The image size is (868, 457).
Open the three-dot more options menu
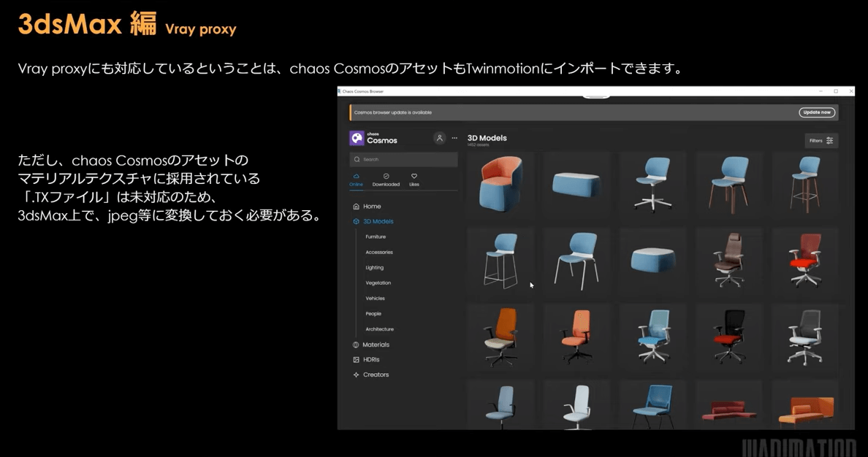[x=454, y=138]
